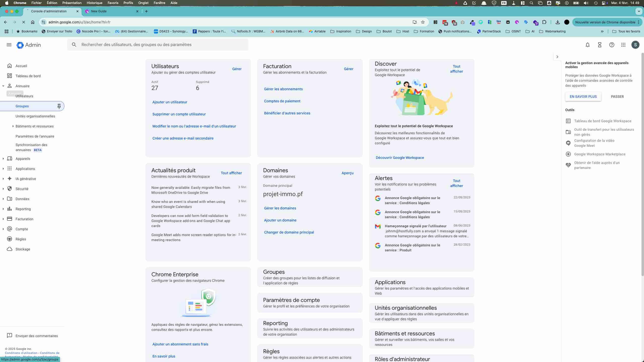Click the Règles sidebar icon
Viewport: 644px width, 362px height.
click(x=10, y=239)
